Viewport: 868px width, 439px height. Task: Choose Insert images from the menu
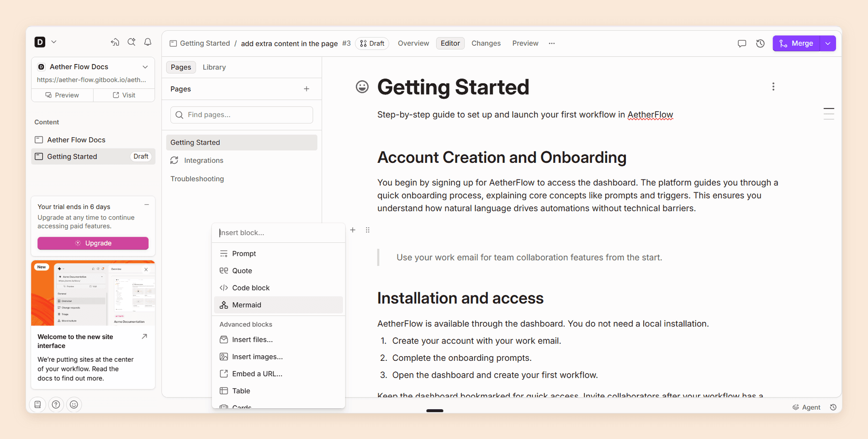278,357
